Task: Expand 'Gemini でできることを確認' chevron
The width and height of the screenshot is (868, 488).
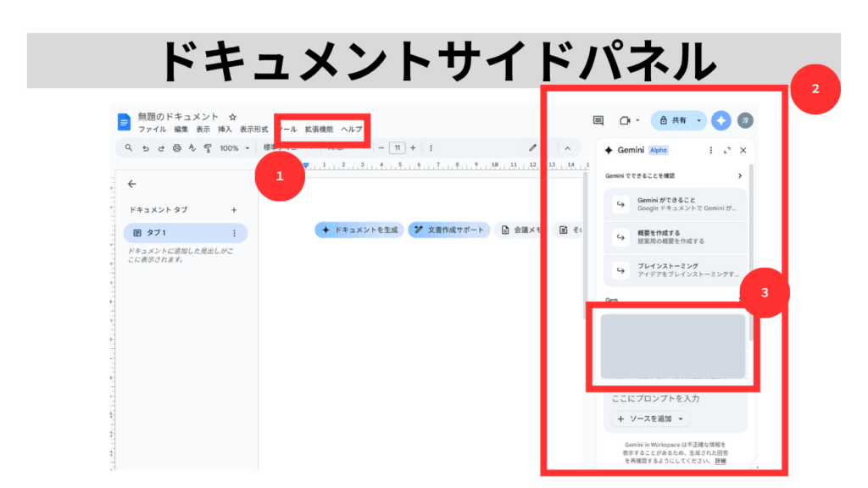Action: click(739, 176)
